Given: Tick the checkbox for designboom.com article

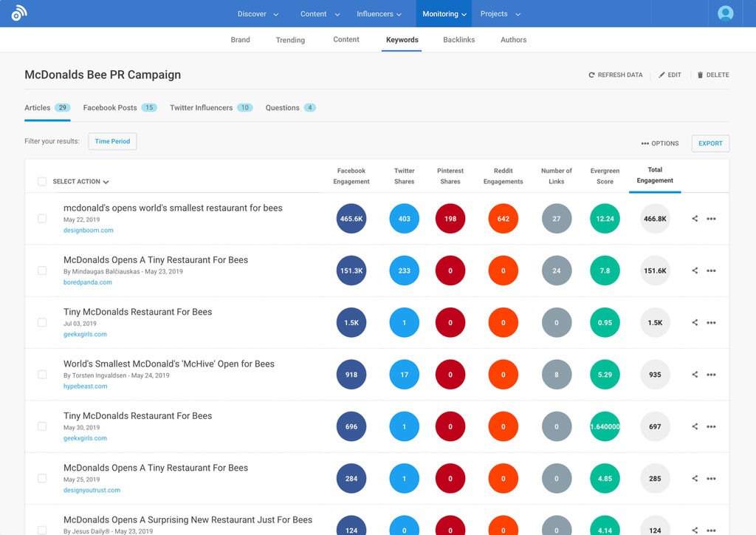Looking at the screenshot, I should (x=42, y=219).
